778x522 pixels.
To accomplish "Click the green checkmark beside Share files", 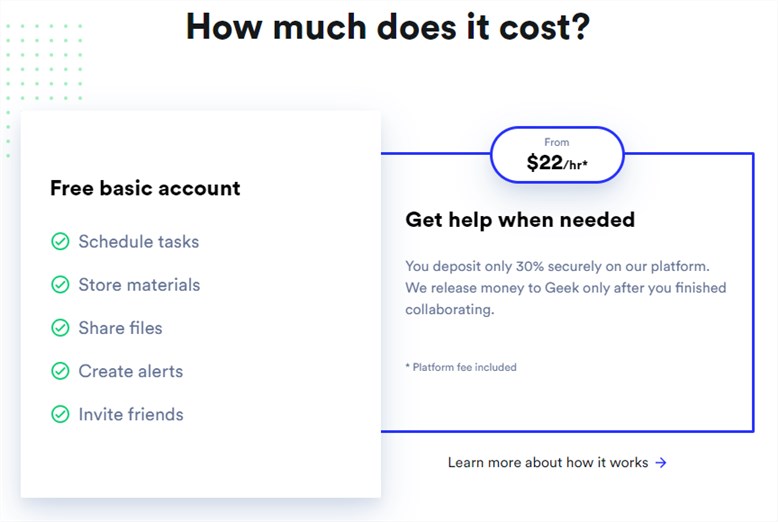I will (61, 328).
